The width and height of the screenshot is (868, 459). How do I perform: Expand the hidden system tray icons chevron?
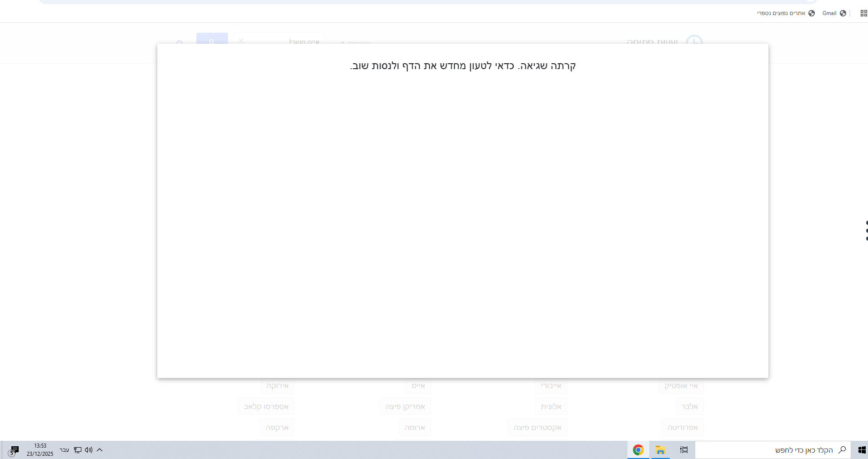pos(100,450)
